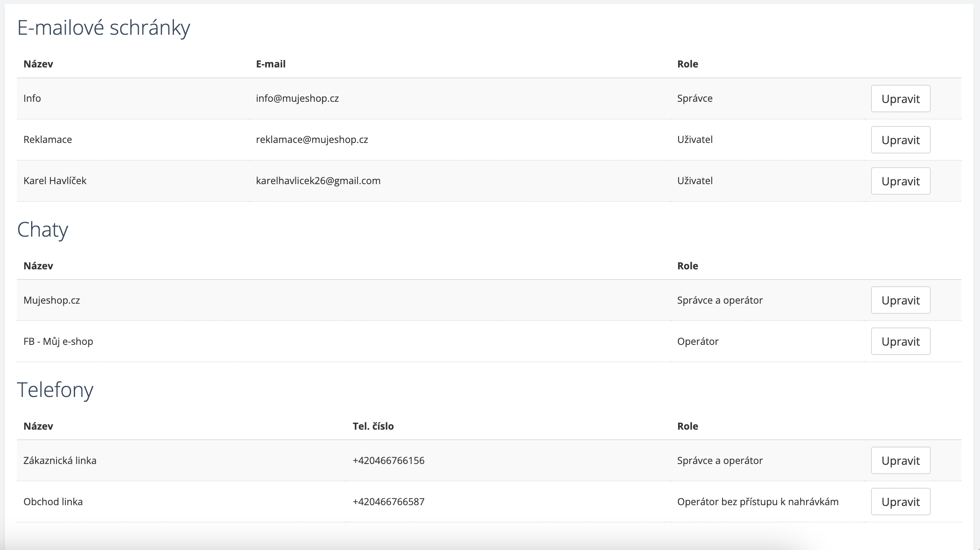The height and width of the screenshot is (550, 980).
Task: Click the Tel. číslo column header
Action: [373, 426]
